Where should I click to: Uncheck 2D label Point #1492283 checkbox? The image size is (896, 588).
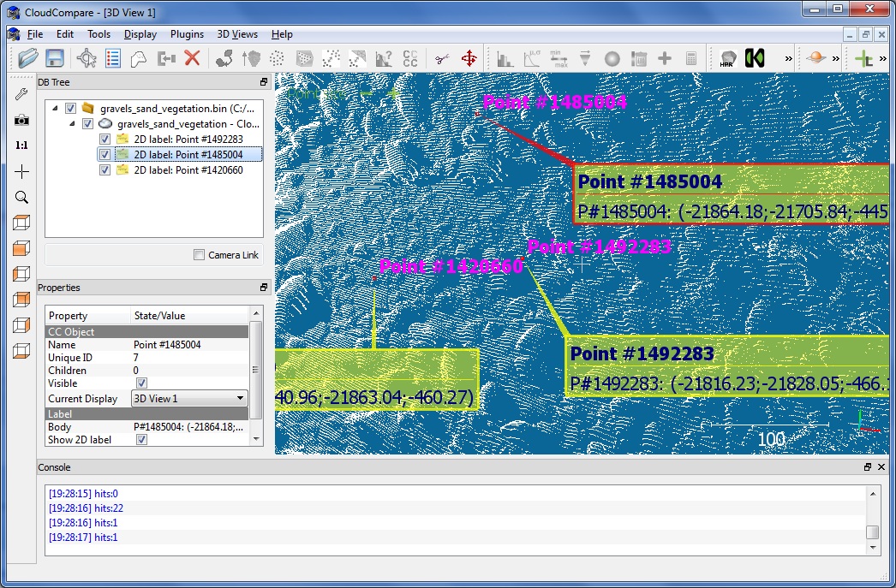tap(105, 140)
